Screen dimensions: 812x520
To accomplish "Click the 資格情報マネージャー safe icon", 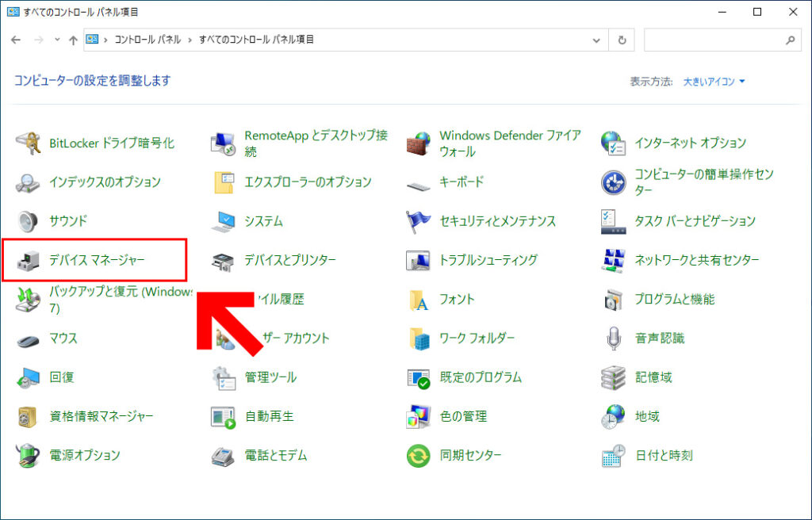I will coord(28,417).
